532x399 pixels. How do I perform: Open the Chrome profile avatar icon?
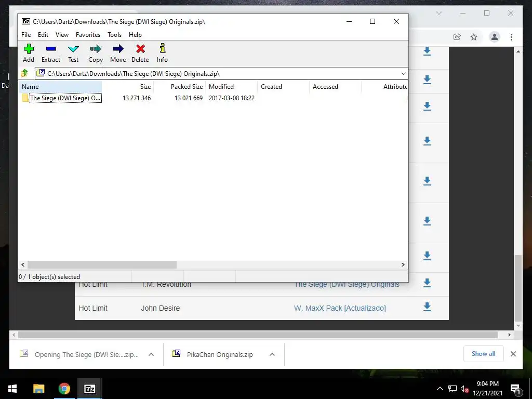pyautogui.click(x=495, y=37)
